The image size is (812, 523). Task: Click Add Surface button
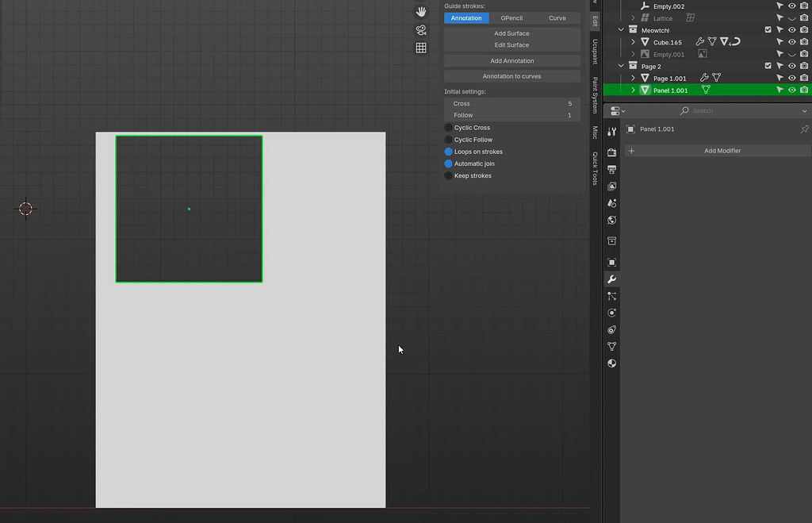point(511,33)
